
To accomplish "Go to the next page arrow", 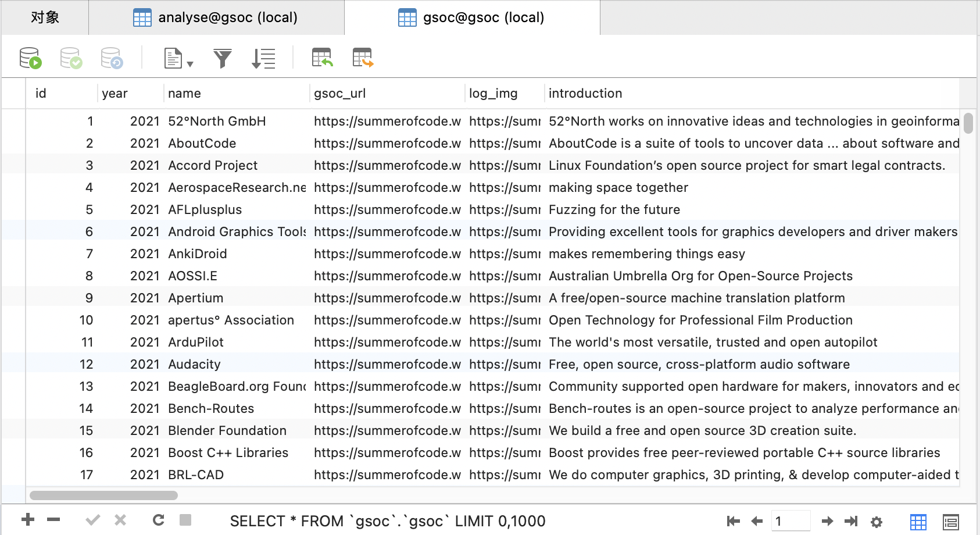I will [828, 521].
